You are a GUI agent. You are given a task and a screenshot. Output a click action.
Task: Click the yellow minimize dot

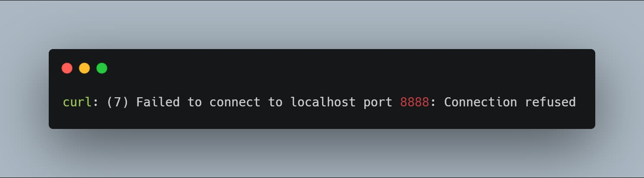tap(84, 68)
